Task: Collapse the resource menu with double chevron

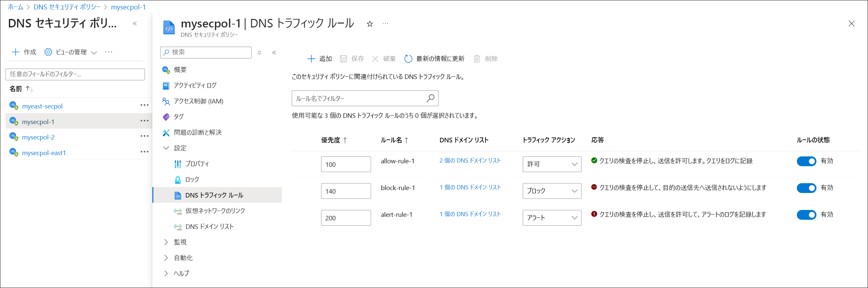Action: click(x=274, y=52)
